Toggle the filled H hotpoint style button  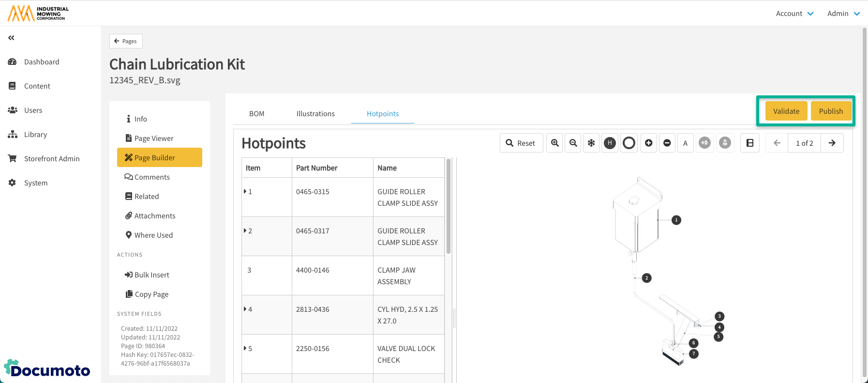(610, 143)
